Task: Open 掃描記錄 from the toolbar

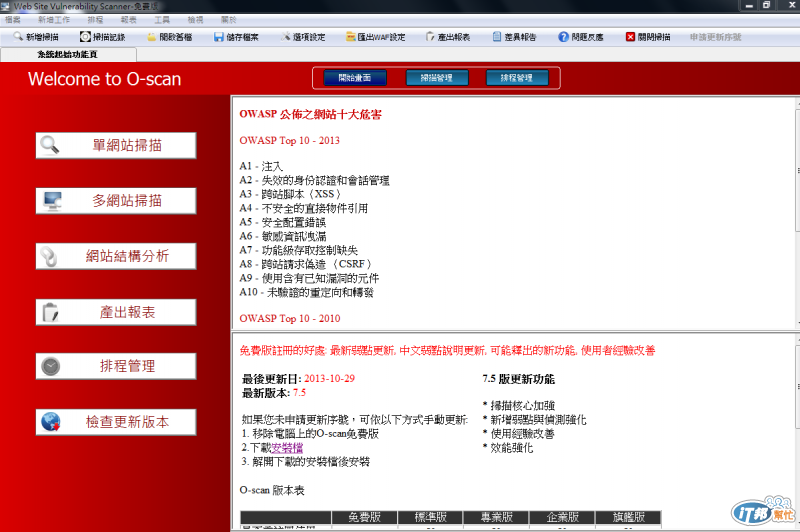Action: pyautogui.click(x=103, y=37)
